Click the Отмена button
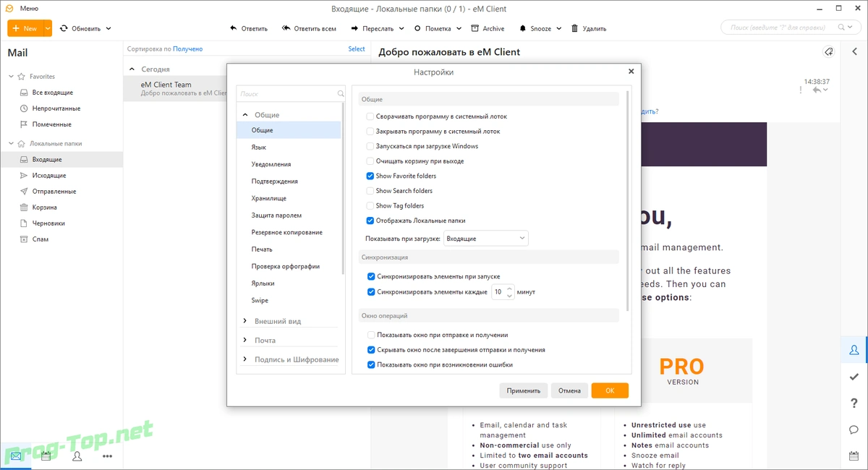 coord(569,390)
